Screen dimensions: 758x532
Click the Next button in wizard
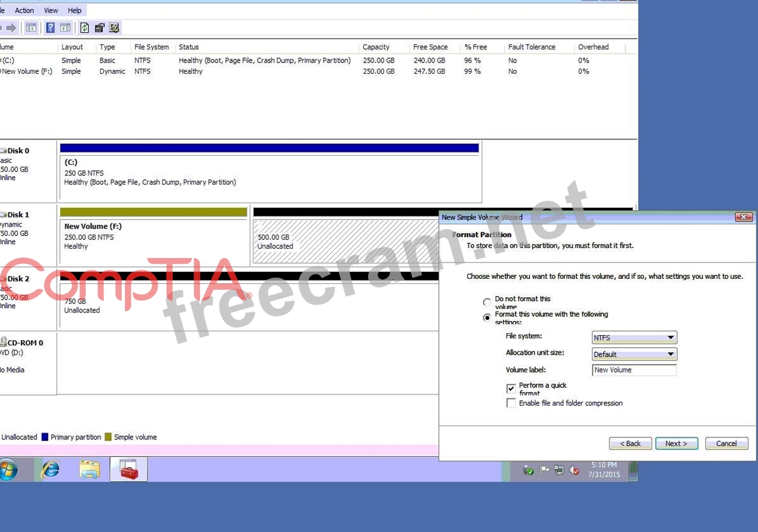(x=677, y=444)
